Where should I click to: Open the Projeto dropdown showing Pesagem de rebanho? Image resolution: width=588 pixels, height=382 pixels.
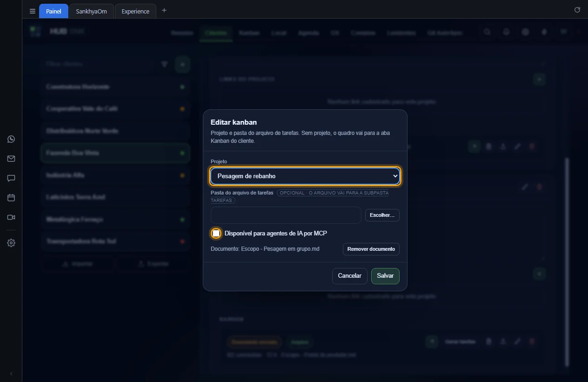[305, 176]
